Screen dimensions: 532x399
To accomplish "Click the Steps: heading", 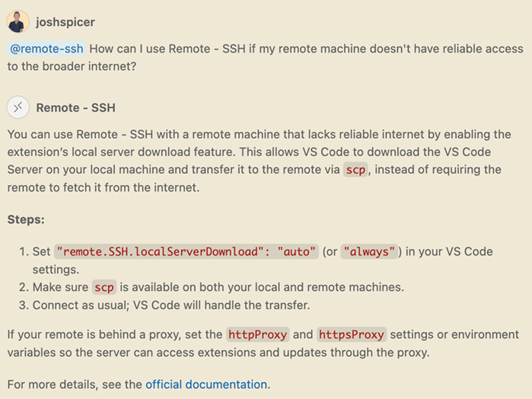I will 26,219.
